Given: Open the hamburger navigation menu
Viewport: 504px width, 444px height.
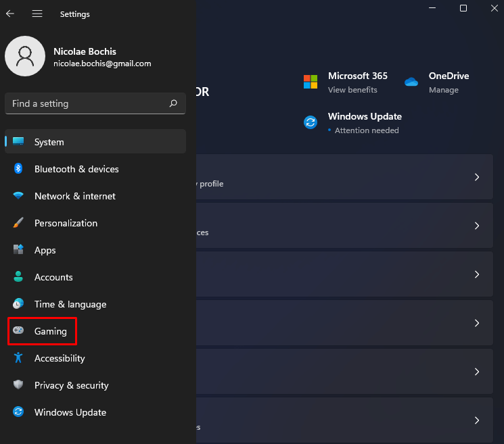Looking at the screenshot, I should coord(37,14).
